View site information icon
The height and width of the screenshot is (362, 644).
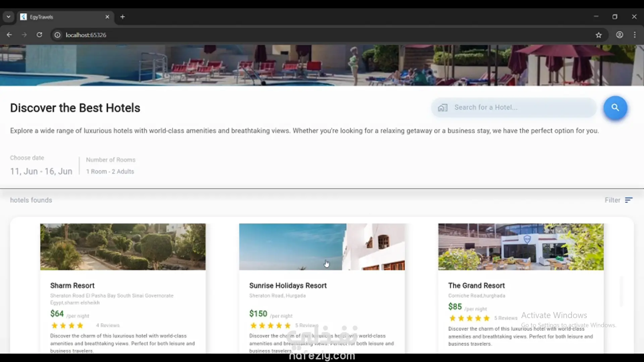(58, 35)
